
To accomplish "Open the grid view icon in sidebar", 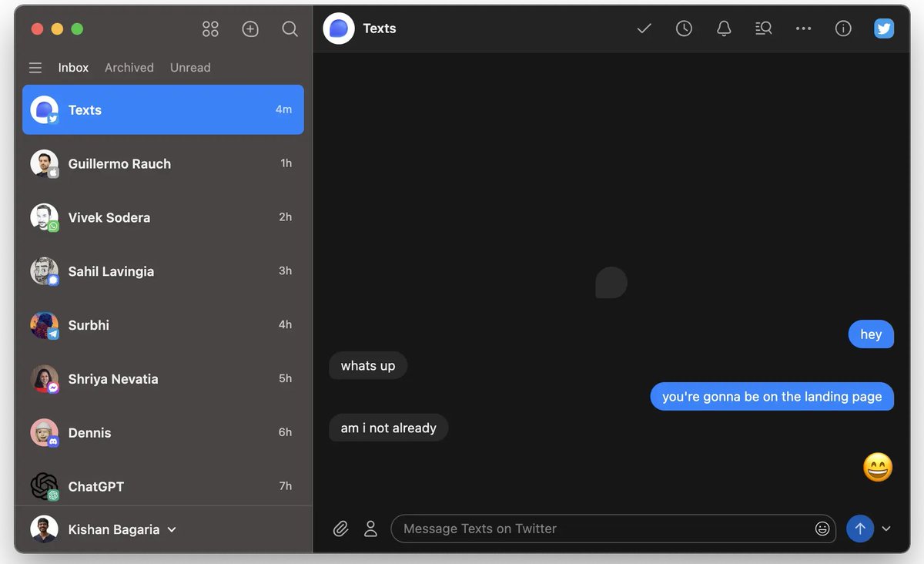I will [x=210, y=29].
